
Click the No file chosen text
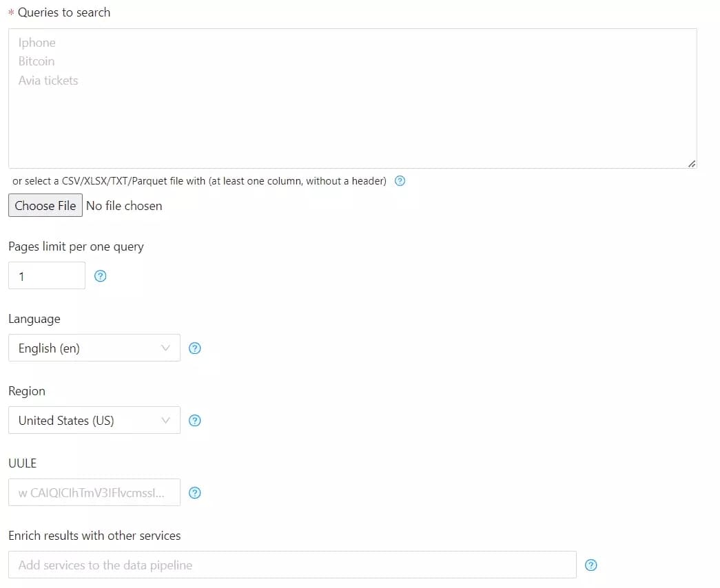125,205
